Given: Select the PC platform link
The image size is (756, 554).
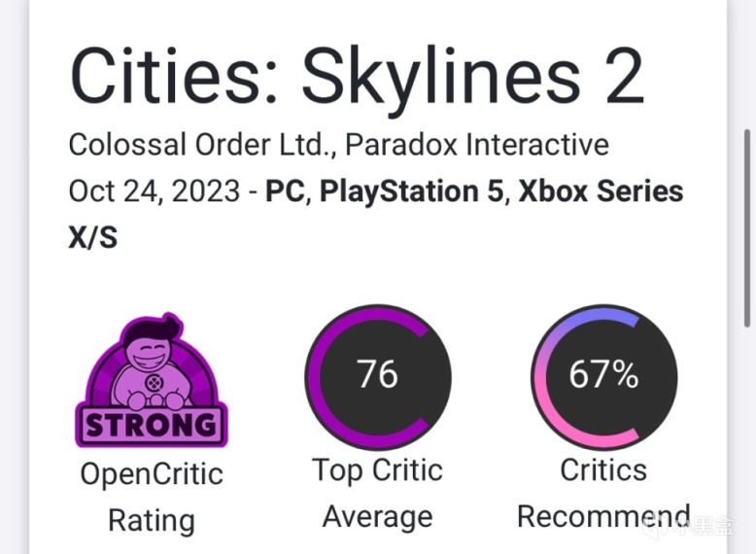Looking at the screenshot, I should point(287,191).
